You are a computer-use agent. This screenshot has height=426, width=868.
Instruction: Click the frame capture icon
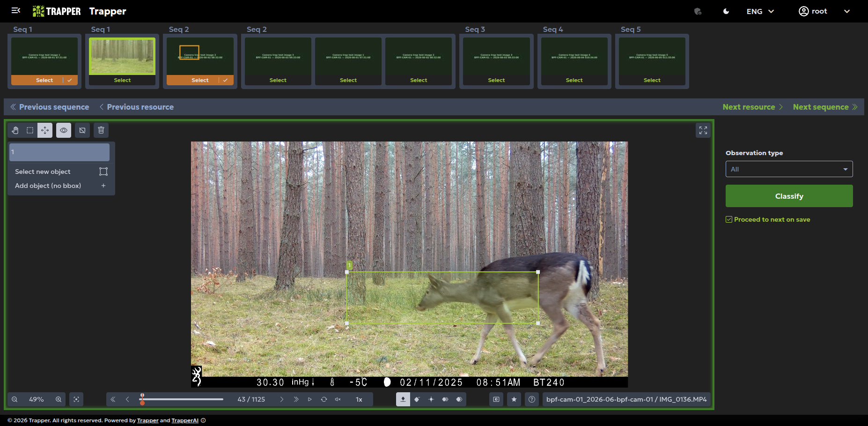coord(496,399)
